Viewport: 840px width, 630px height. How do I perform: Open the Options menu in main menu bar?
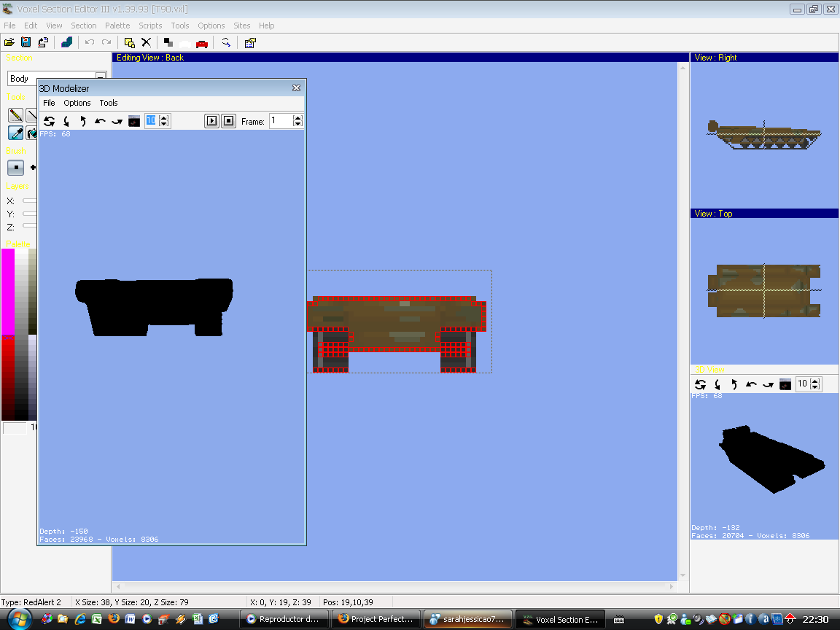211,26
